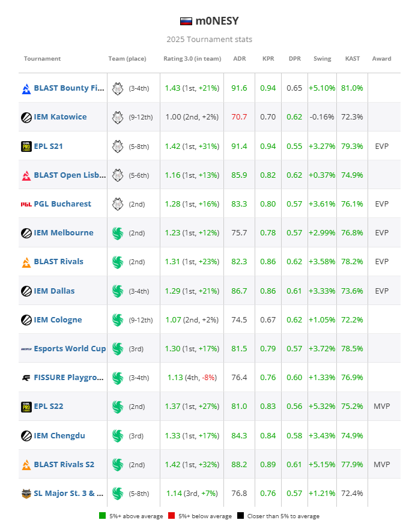
Task: Click the G2 team logo in IEM Katowice row
Action: 118,117
